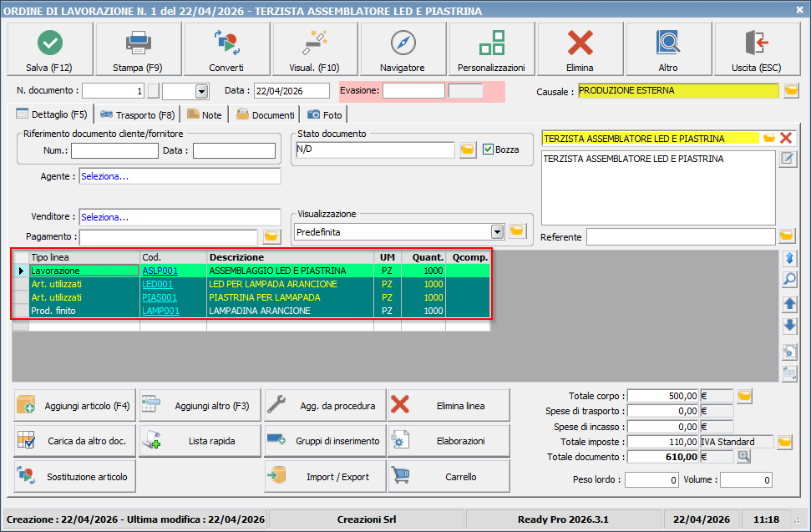Move the line up with the blue arrow
The image size is (811, 532).
click(789, 303)
